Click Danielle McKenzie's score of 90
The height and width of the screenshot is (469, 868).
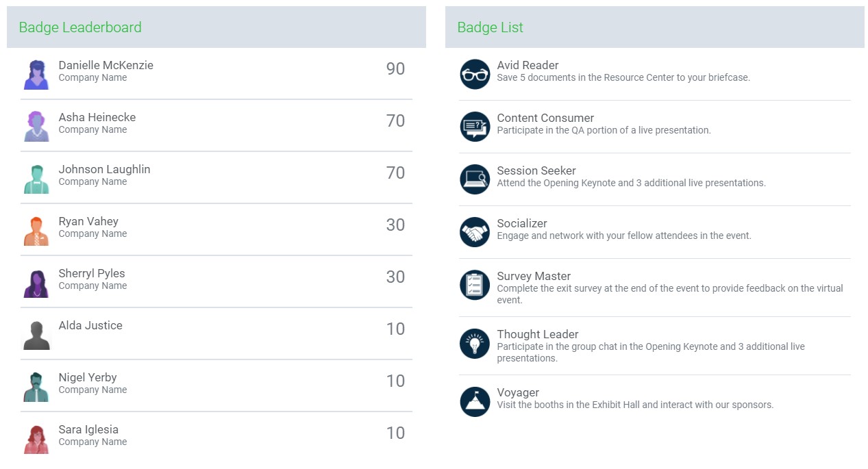click(x=395, y=68)
